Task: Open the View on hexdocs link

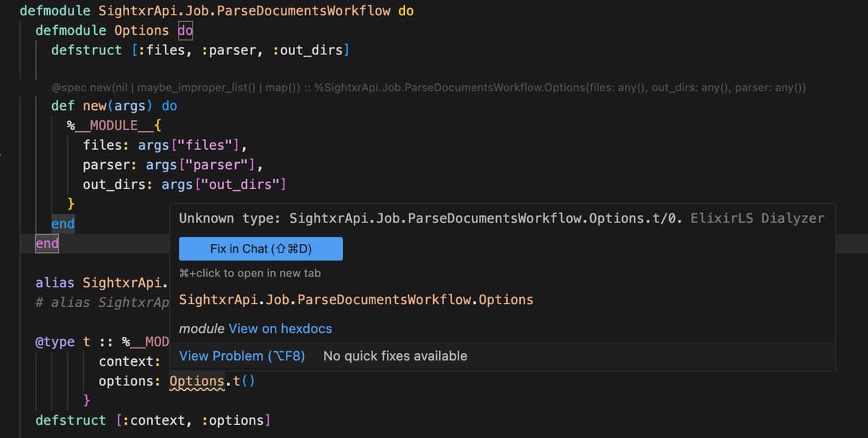Action: [x=280, y=329]
